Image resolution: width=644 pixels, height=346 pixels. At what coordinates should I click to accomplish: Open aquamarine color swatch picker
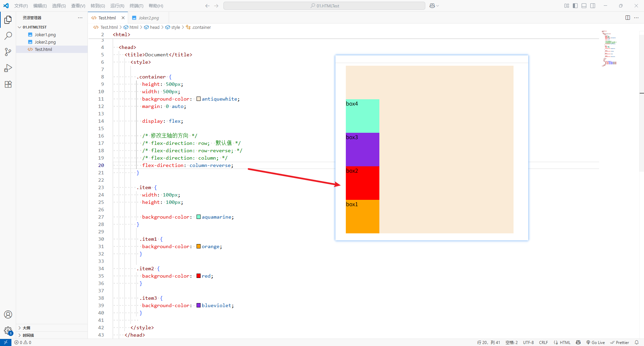[199, 217]
